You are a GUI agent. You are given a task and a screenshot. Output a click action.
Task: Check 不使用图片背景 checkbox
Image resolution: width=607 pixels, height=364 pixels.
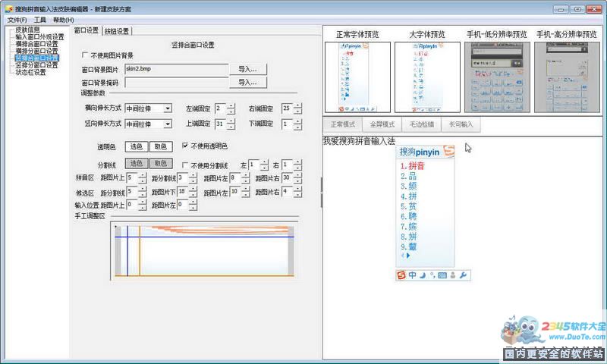click(x=85, y=55)
